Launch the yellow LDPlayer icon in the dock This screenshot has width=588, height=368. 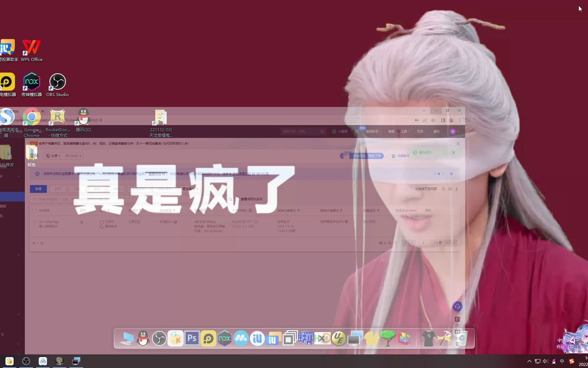coord(208,339)
